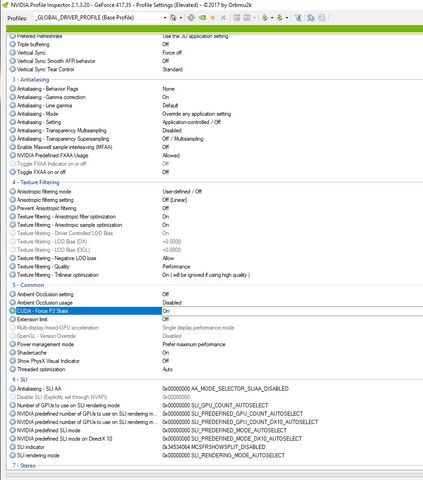
Task: Click the 'Performance' texture filtering quality value
Action: 176,266
